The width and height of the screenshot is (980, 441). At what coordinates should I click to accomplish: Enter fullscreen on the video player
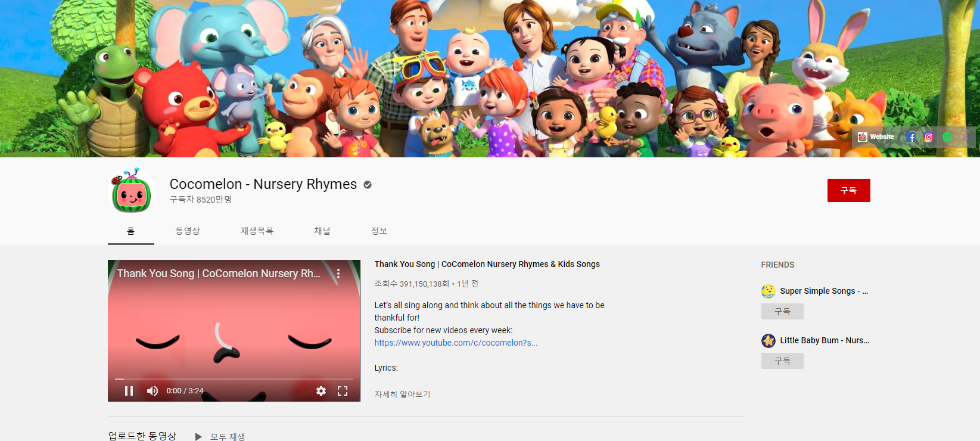[x=343, y=391]
